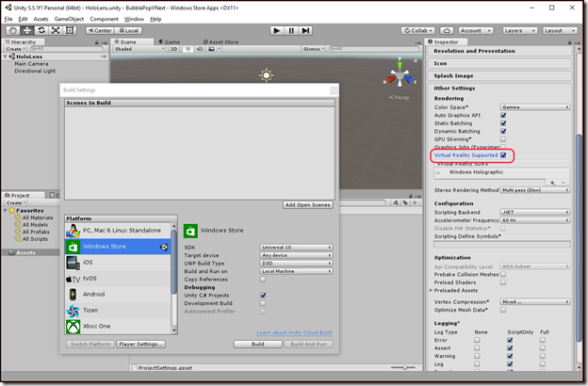Image resolution: width=588 pixels, height=386 pixels.
Task: Switch to the Asset Store tab
Action: click(220, 42)
